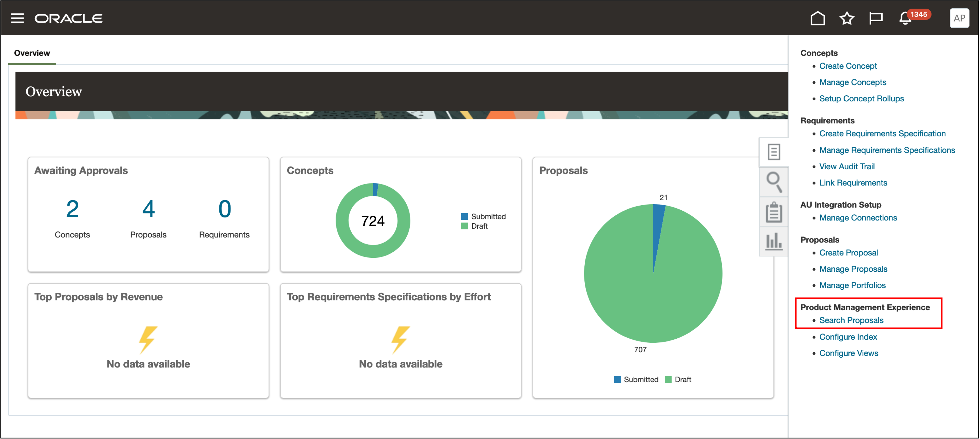Screen dimensions: 980x439
Task: Toggle Submitted legend swatch in Concepts chart
Action: click(464, 216)
